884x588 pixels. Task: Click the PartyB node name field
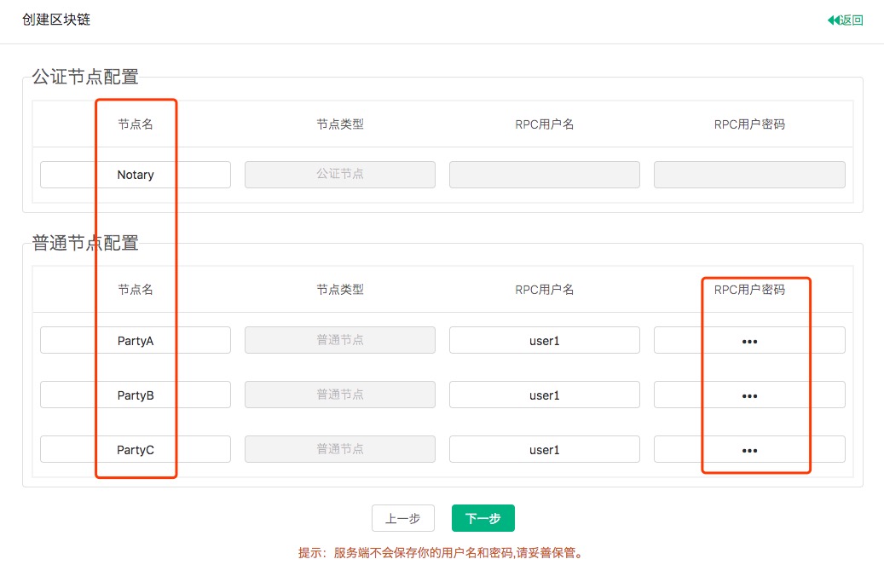click(136, 395)
